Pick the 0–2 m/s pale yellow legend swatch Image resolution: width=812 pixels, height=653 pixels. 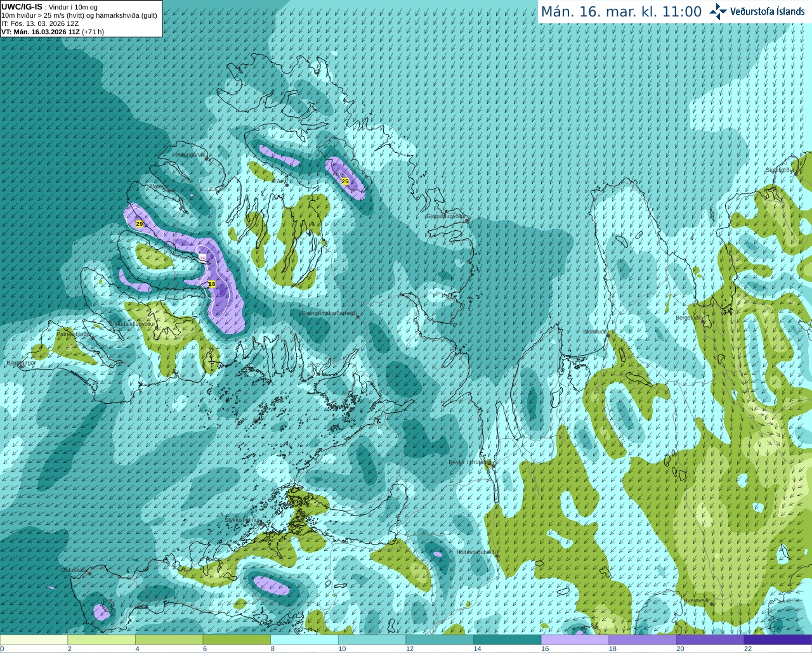[x=34, y=640]
